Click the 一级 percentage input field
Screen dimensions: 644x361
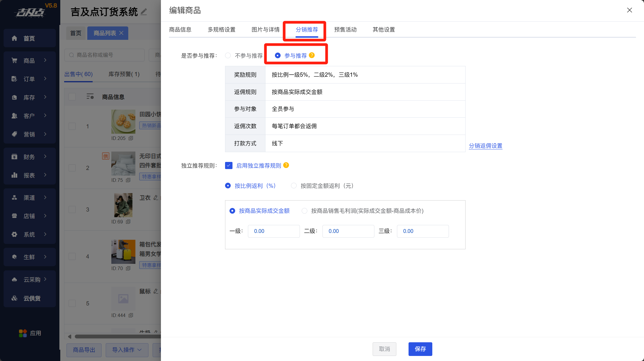click(x=273, y=231)
